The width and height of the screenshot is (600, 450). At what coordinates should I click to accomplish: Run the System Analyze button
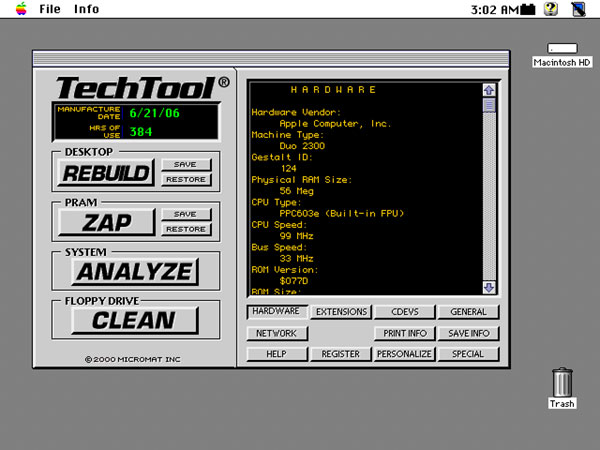135,271
